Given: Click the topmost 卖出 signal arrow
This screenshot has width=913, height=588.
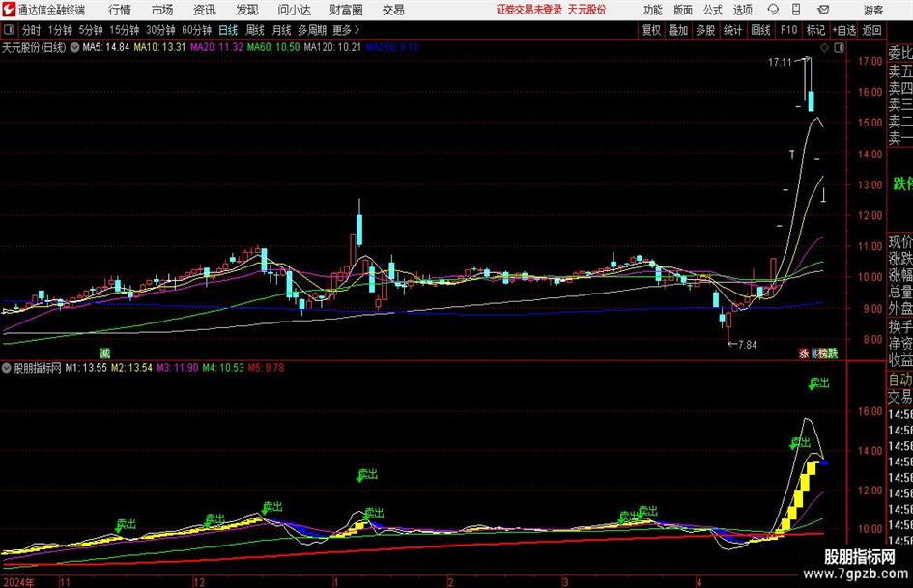Looking at the screenshot, I should click(x=818, y=383).
